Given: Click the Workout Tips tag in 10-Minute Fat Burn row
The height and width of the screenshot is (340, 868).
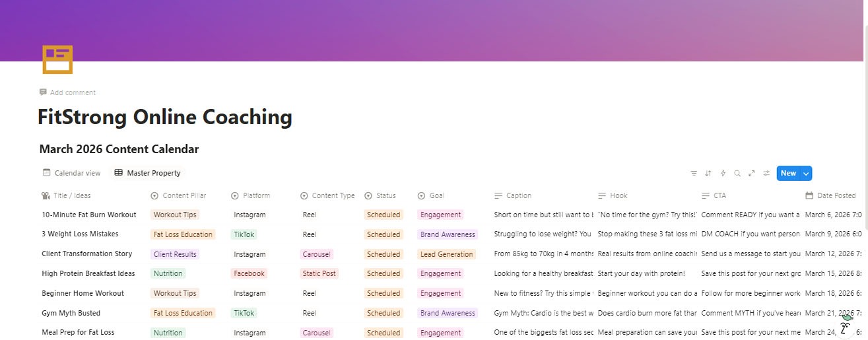Looking at the screenshot, I should [175, 215].
